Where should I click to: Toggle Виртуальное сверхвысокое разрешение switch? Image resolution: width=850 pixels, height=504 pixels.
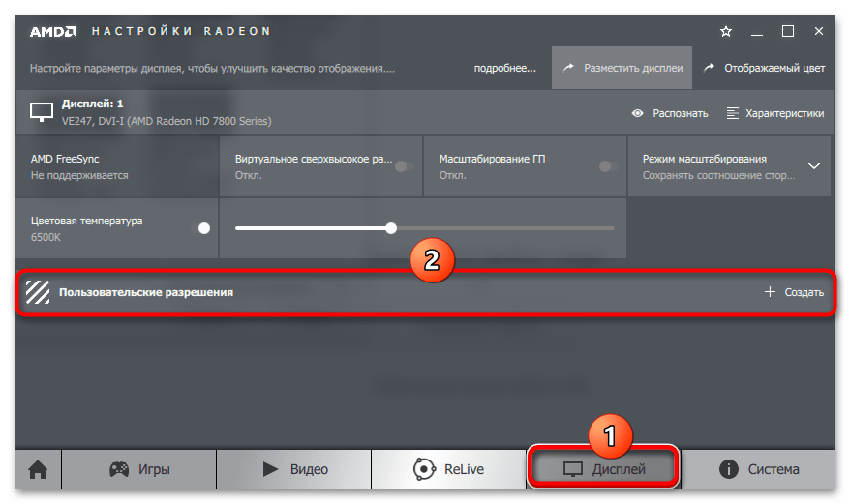pos(405,167)
